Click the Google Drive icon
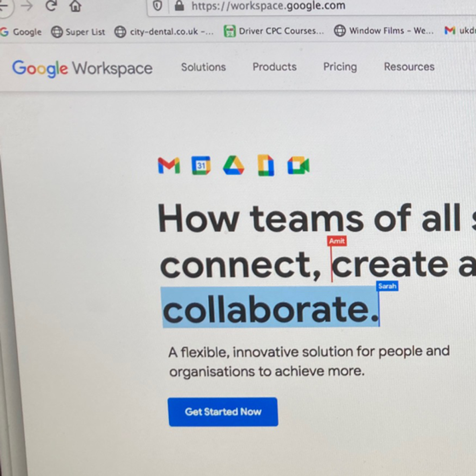Viewport: 476px width, 476px height. tap(234, 165)
